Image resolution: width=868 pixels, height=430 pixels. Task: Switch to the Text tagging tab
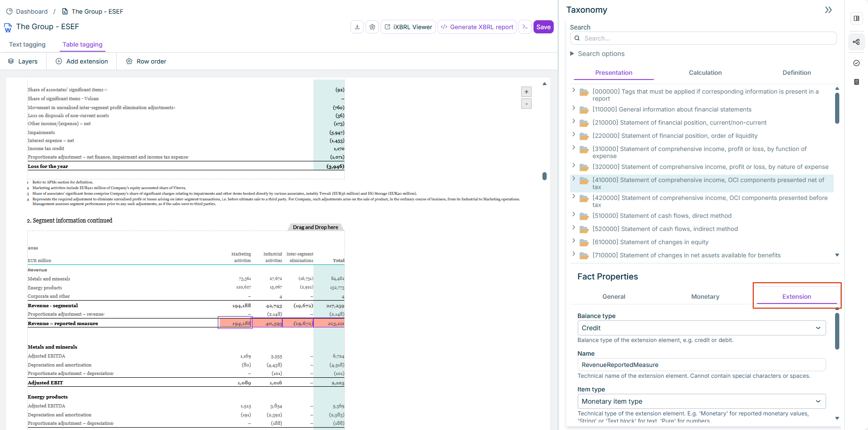(x=27, y=44)
